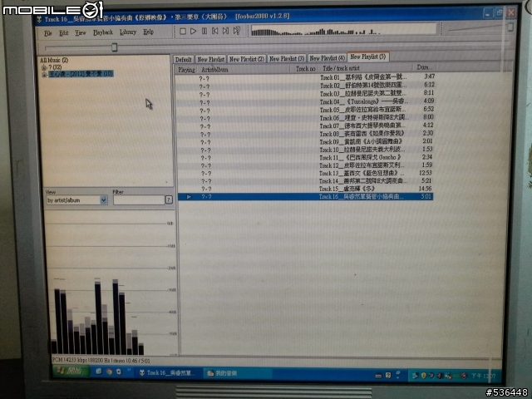Switch to the Default playlist tab
Image resolution: width=532 pixels, height=399 pixels.
184,60
